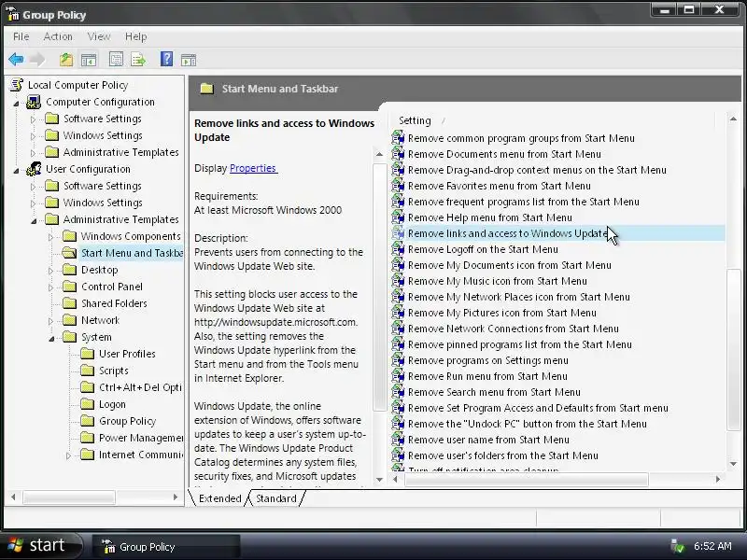Switch to the Standard tab
This screenshot has height=560, width=747.
pos(275,498)
